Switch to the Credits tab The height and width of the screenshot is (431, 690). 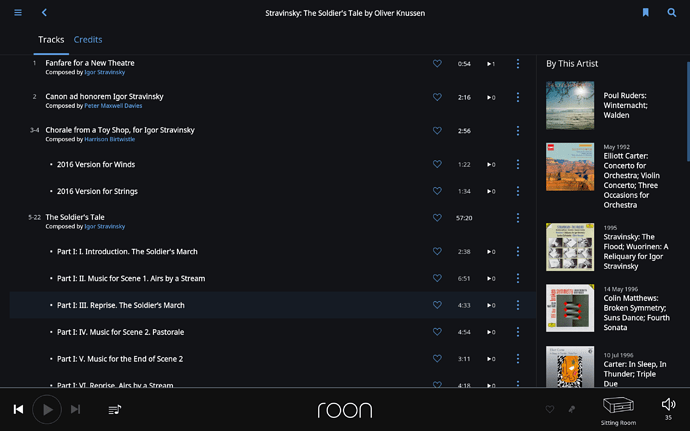(x=88, y=40)
